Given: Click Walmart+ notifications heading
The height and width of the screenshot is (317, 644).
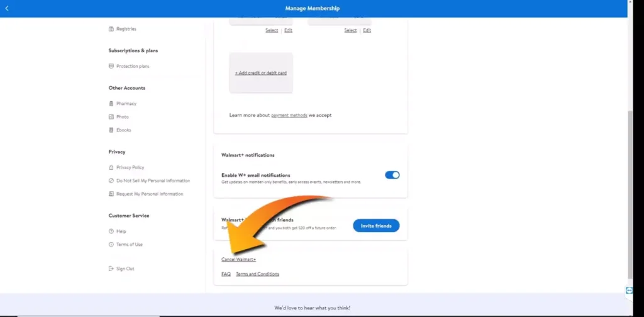Looking at the screenshot, I should click(x=248, y=155).
